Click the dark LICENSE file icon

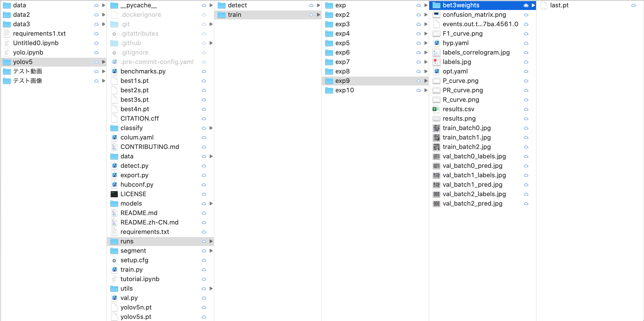tap(114, 194)
